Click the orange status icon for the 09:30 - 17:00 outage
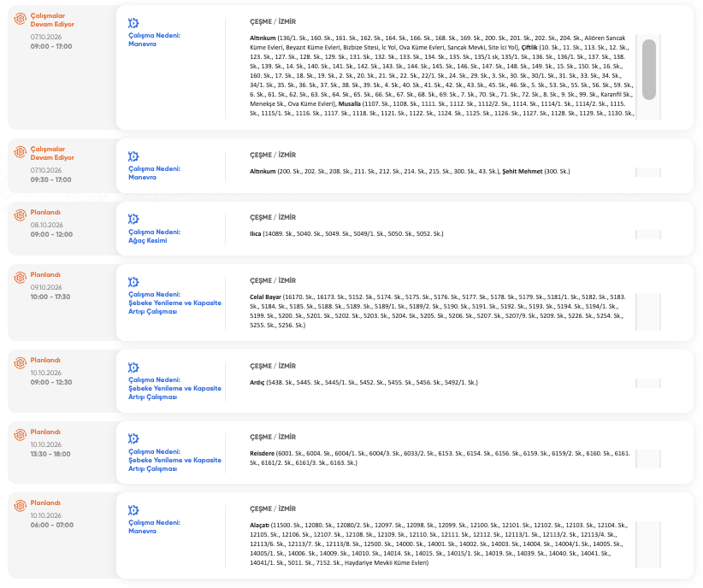The height and width of the screenshot is (588, 703). 21,152
